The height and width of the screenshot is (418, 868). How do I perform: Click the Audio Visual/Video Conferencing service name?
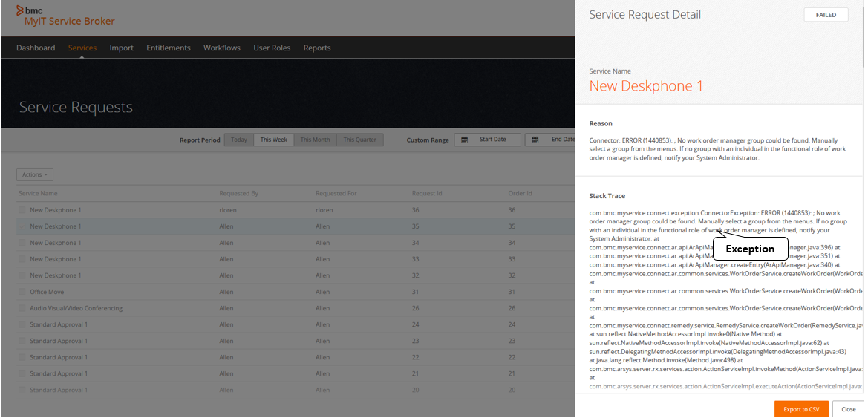pyautogui.click(x=76, y=308)
